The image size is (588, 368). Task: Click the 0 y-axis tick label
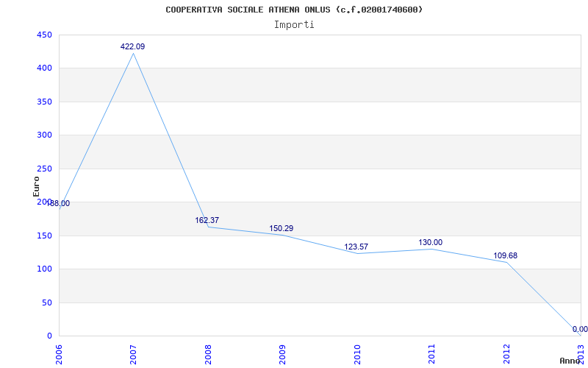(x=49, y=336)
